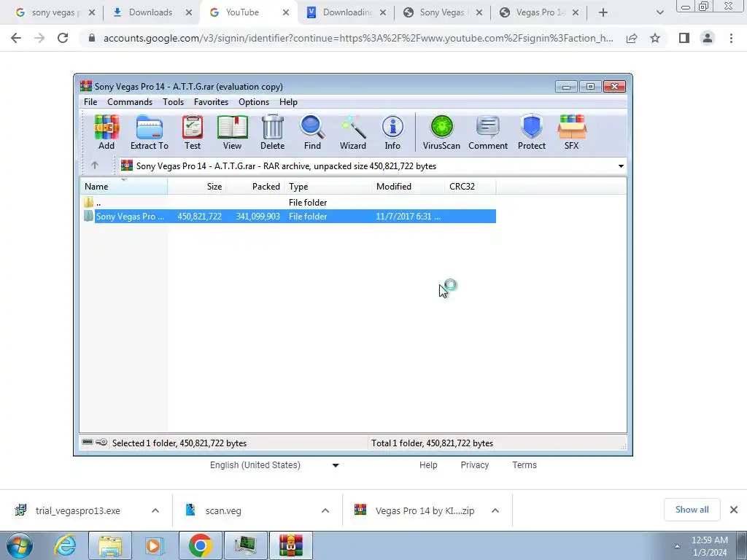
Task: Open trial_vegaspro13.exe download item
Action: click(x=77, y=510)
